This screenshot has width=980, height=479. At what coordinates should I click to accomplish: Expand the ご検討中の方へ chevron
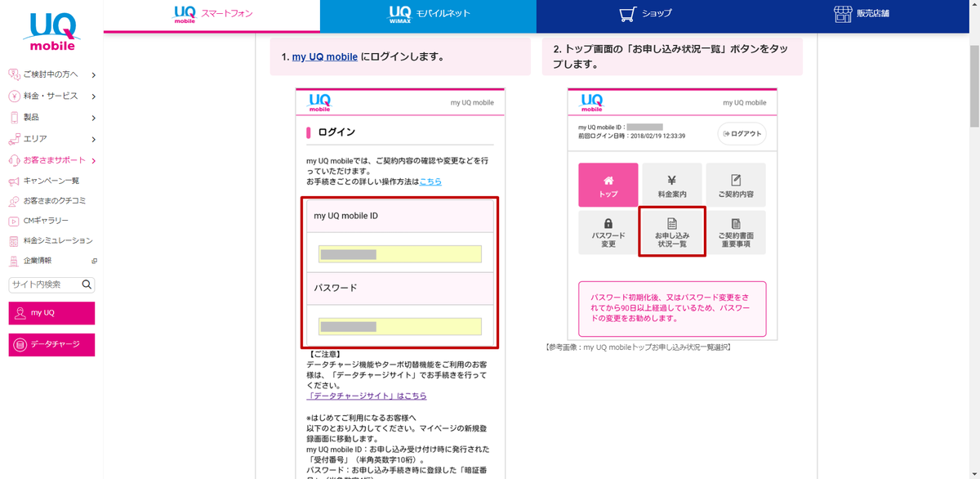(94, 75)
